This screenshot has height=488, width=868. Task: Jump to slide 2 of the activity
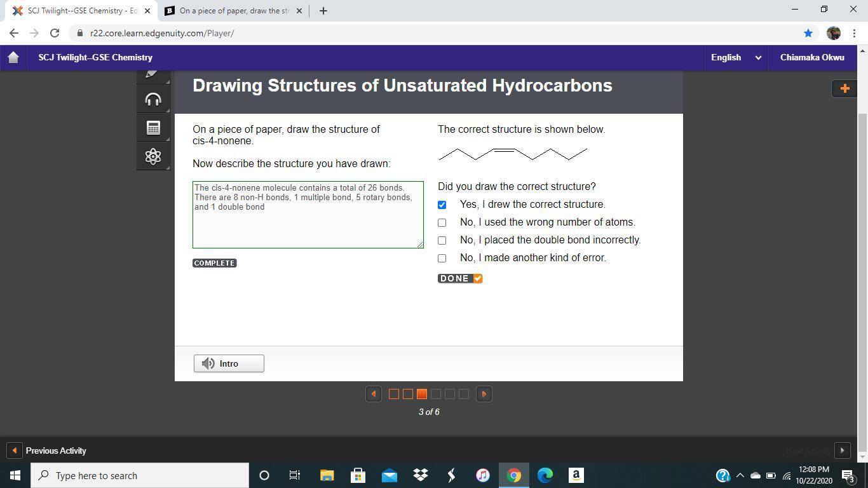408,394
